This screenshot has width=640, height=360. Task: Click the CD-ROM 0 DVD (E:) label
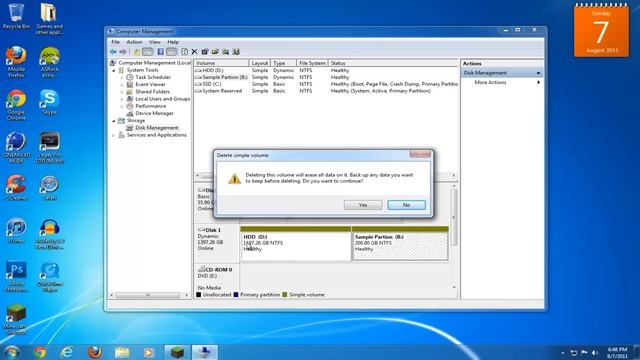[217, 279]
